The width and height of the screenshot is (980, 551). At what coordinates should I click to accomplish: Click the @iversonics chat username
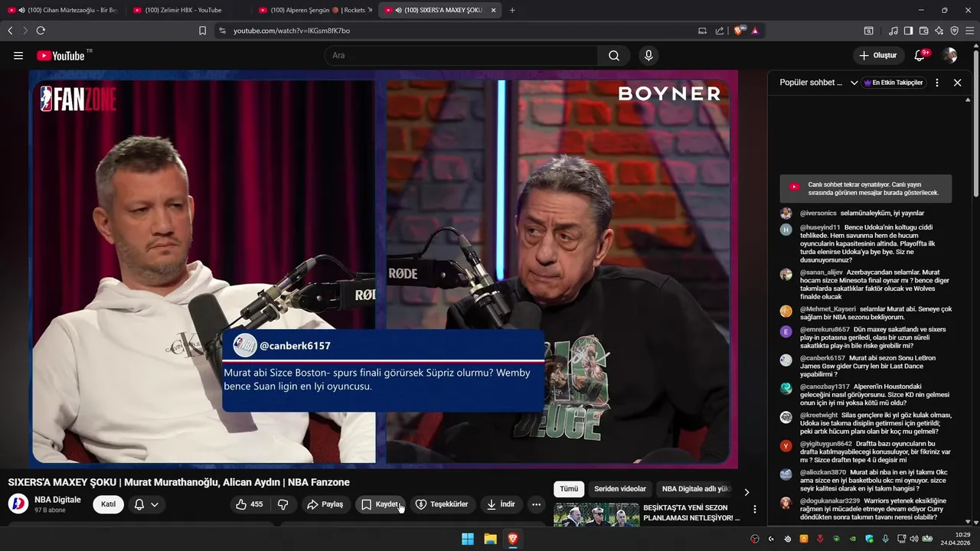(x=818, y=214)
